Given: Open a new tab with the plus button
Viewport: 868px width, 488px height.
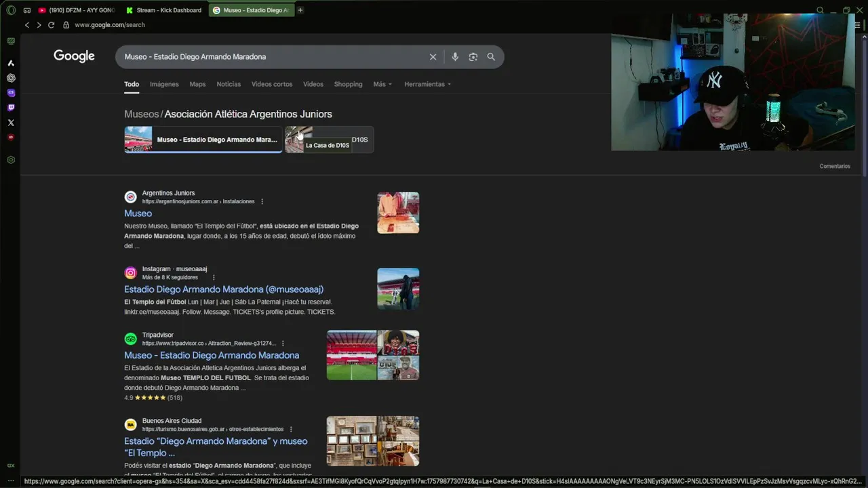Looking at the screenshot, I should pyautogui.click(x=300, y=10).
